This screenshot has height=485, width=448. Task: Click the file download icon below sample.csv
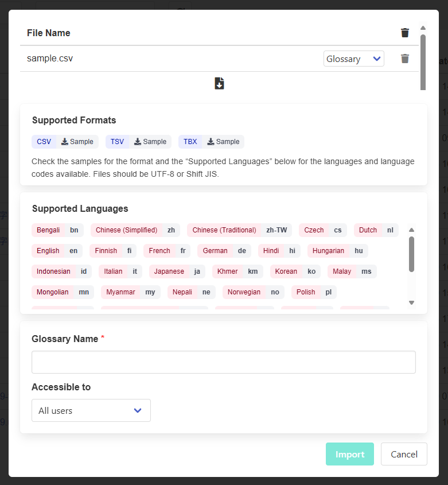(x=219, y=83)
